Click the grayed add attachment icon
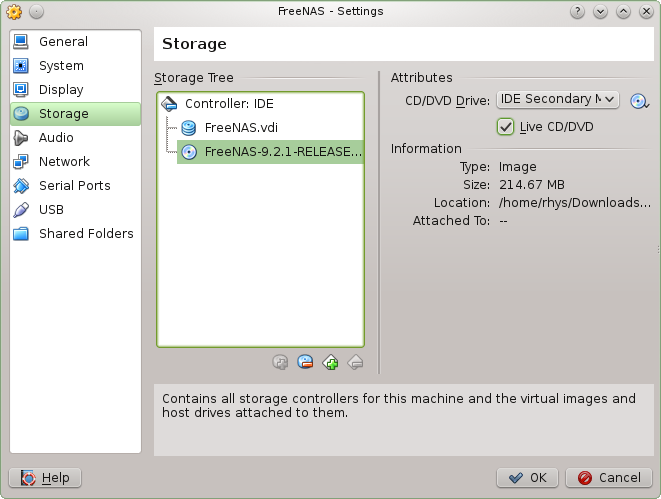Image resolution: width=661 pixels, height=499 pixels. click(x=280, y=362)
